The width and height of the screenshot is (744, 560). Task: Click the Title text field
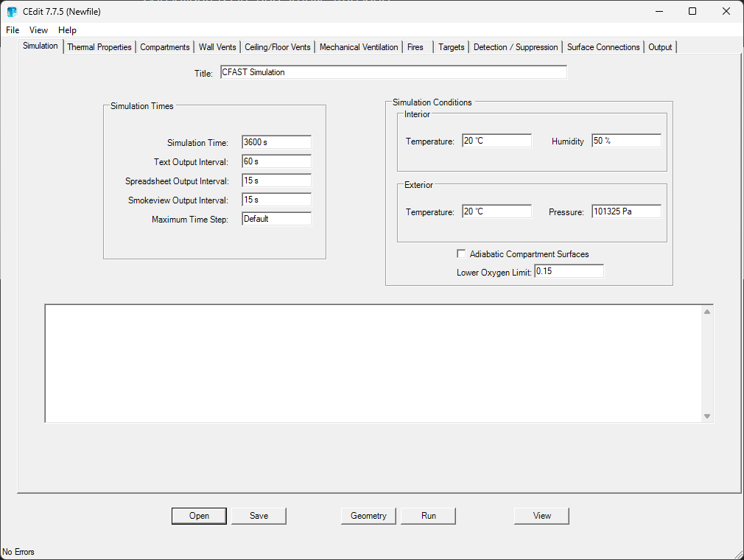(x=393, y=72)
